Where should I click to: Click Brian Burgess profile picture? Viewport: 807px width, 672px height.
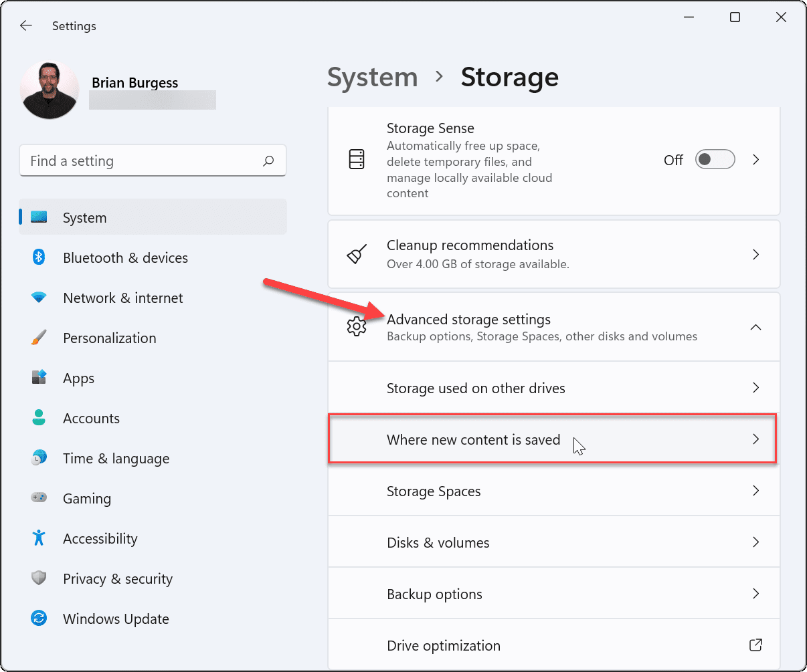coord(50,90)
